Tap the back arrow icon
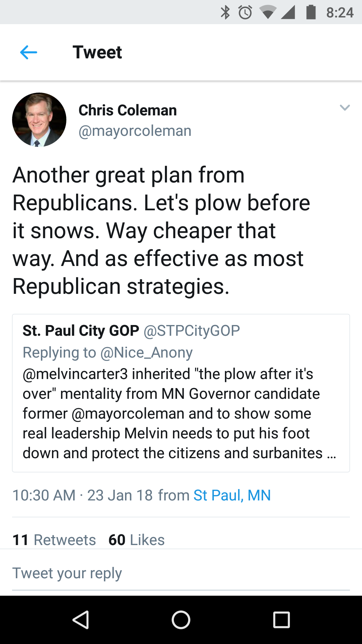The width and height of the screenshot is (362, 644). point(28,53)
